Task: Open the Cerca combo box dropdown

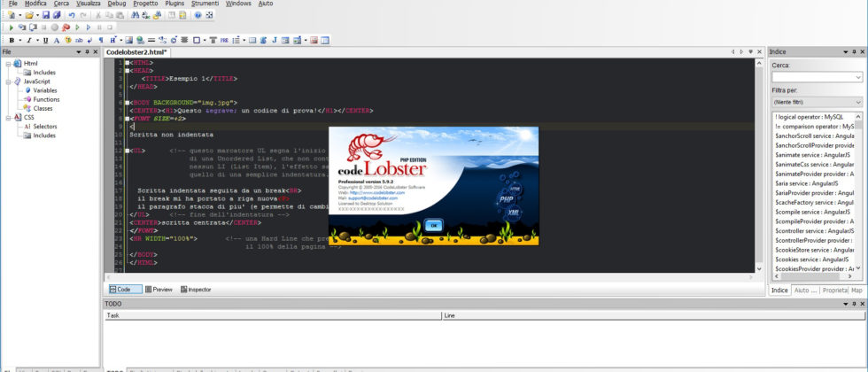Action: tap(857, 77)
